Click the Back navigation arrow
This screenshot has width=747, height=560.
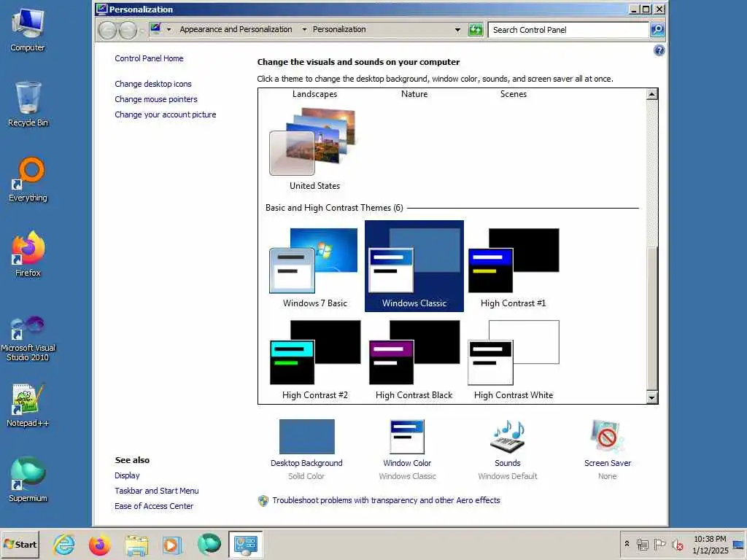[108, 31]
